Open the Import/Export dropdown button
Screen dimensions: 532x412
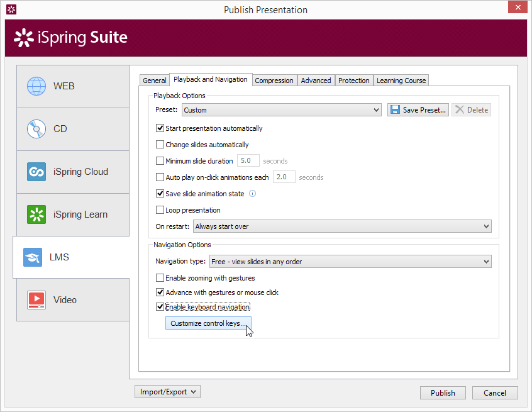click(x=168, y=392)
